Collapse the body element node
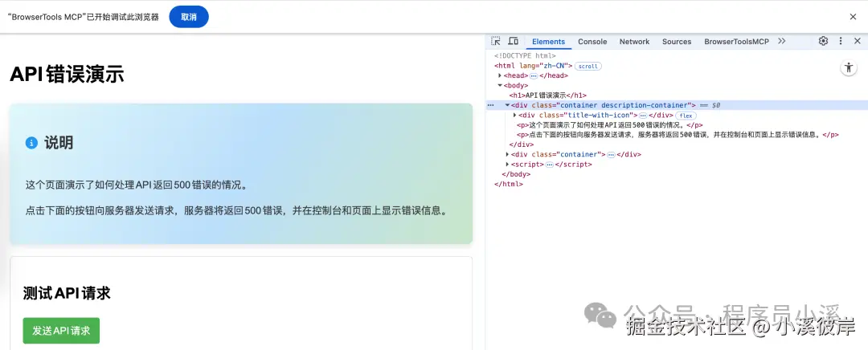This screenshot has width=868, height=350. click(500, 86)
